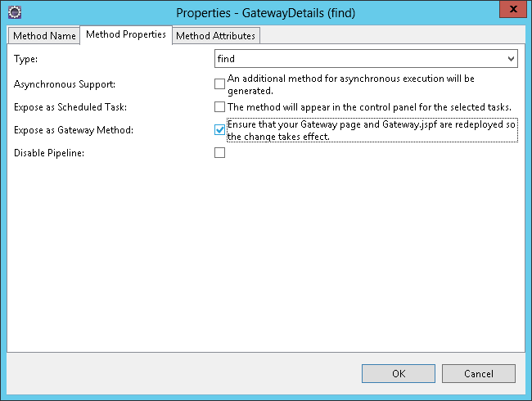Open the Method Attributes tab
Image resolution: width=532 pixels, height=401 pixels.
click(216, 36)
